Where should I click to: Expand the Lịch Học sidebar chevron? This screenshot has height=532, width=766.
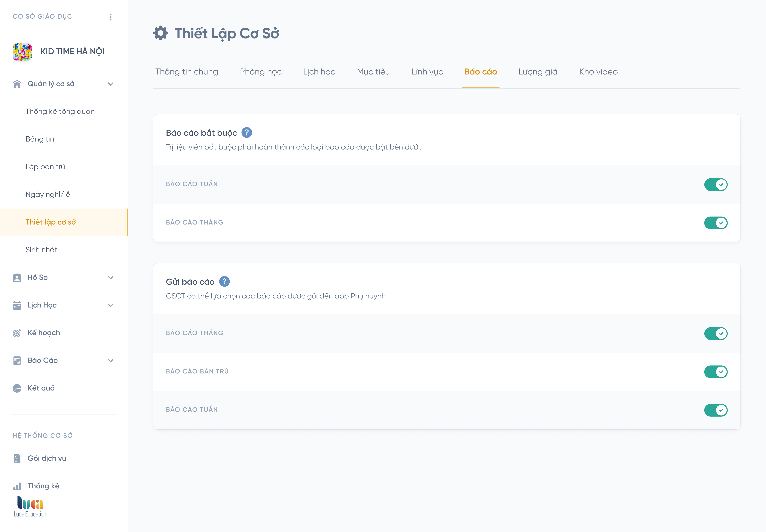[x=111, y=305]
